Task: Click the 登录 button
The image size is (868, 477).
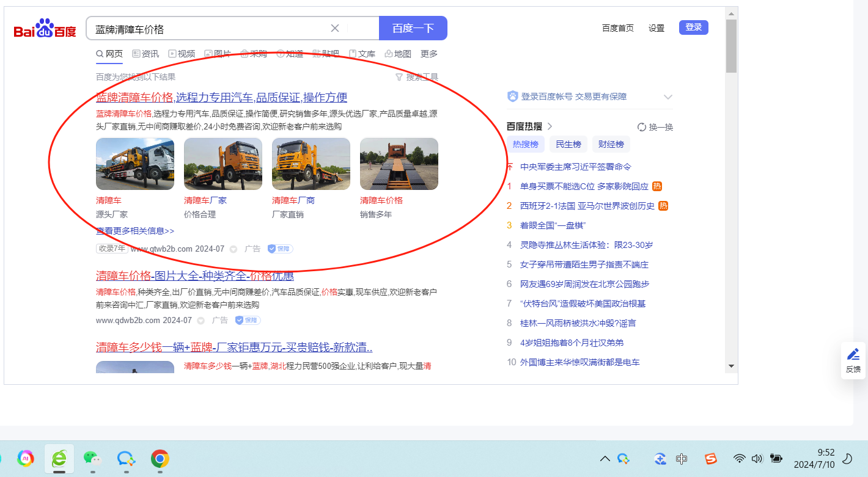Action: tap(693, 27)
